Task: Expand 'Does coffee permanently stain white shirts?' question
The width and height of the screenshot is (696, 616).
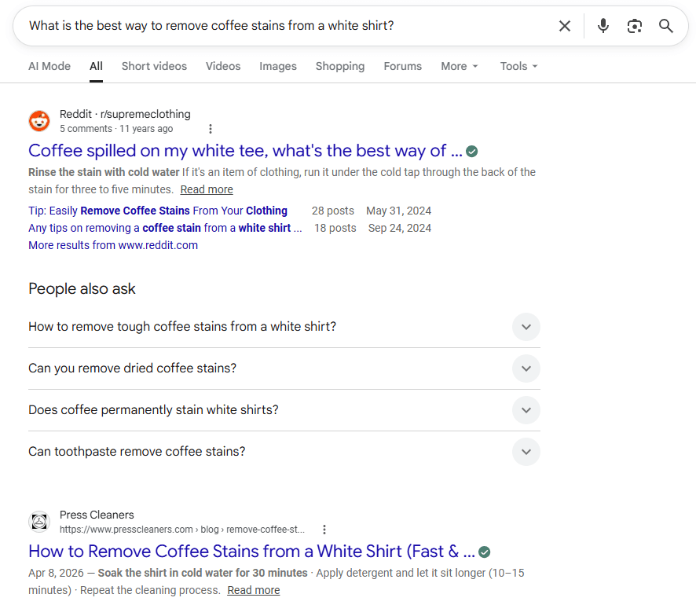Action: 284,410
